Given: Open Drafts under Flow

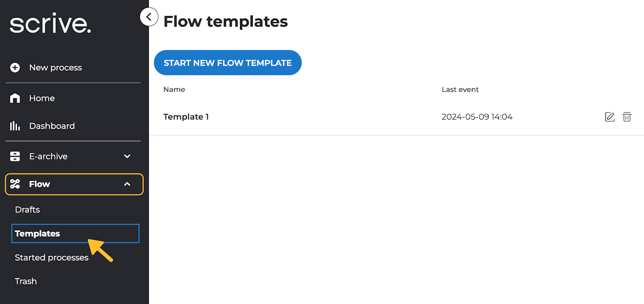Looking at the screenshot, I should [x=27, y=210].
